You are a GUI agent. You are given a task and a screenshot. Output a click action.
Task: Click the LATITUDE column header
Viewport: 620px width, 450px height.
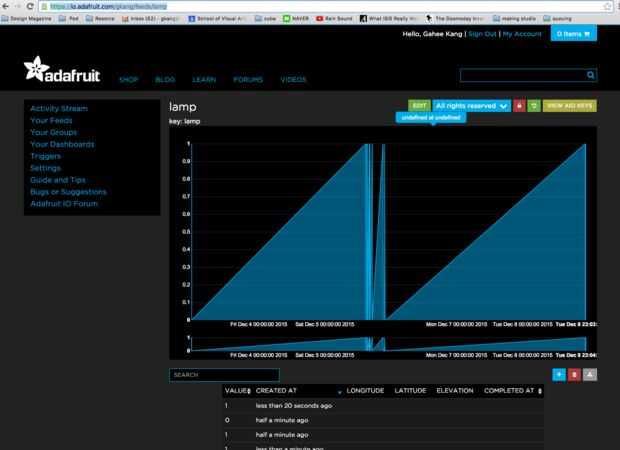[410, 391]
